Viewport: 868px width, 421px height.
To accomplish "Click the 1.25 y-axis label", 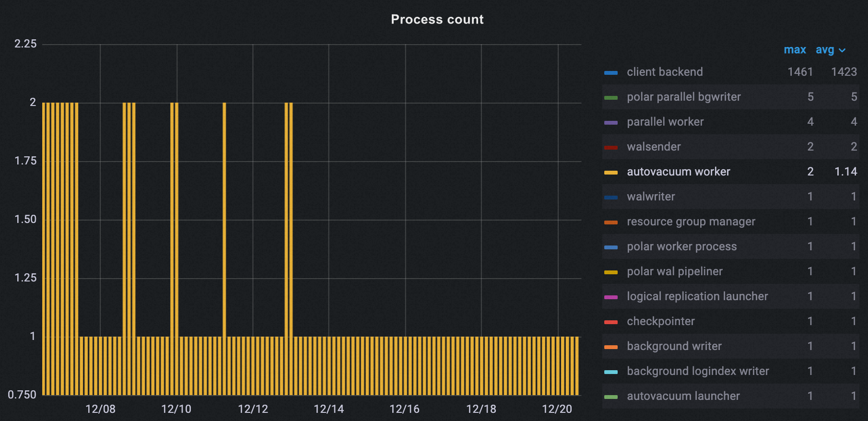I will [x=25, y=278].
